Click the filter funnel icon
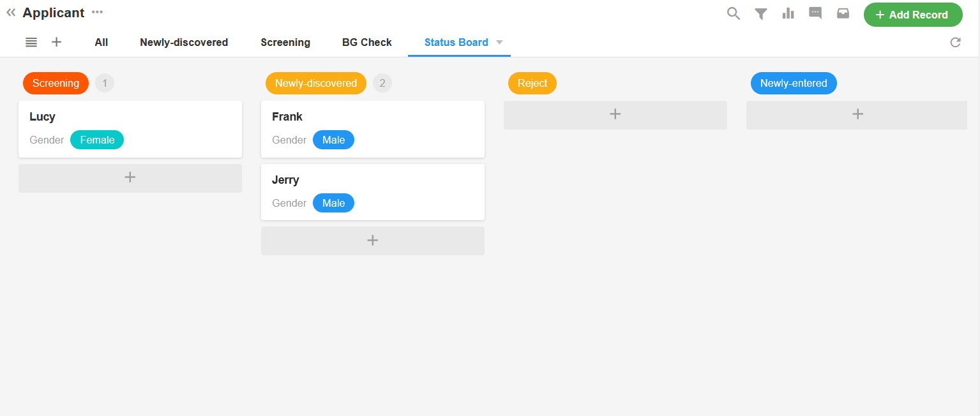Image resolution: width=980 pixels, height=416 pixels. pos(760,13)
